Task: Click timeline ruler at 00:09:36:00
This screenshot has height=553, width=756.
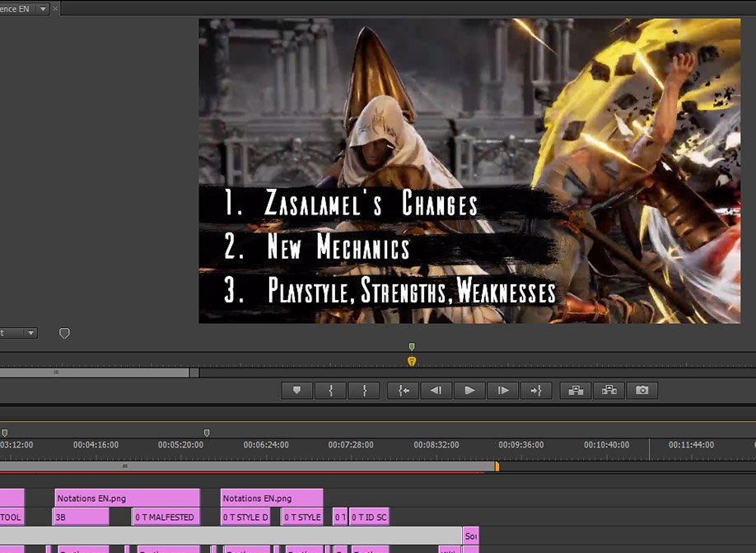Action: 520,445
